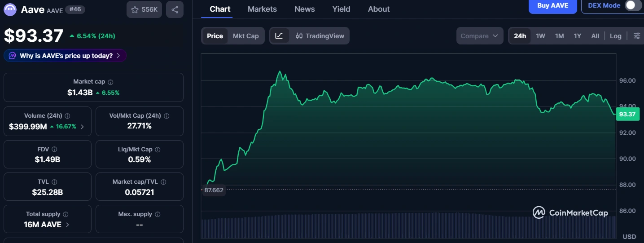Click the FDV info icon
The height and width of the screenshot is (243, 644).
pos(54,149)
